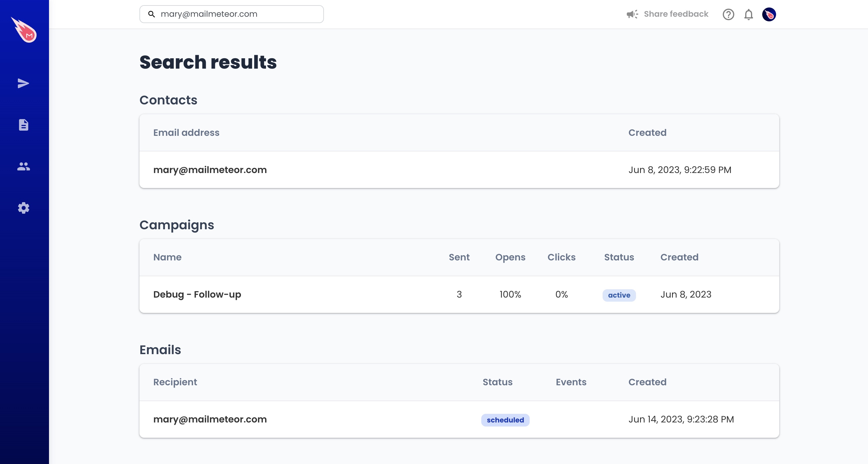
Task: Click the Contacts section heading
Action: pyautogui.click(x=168, y=100)
